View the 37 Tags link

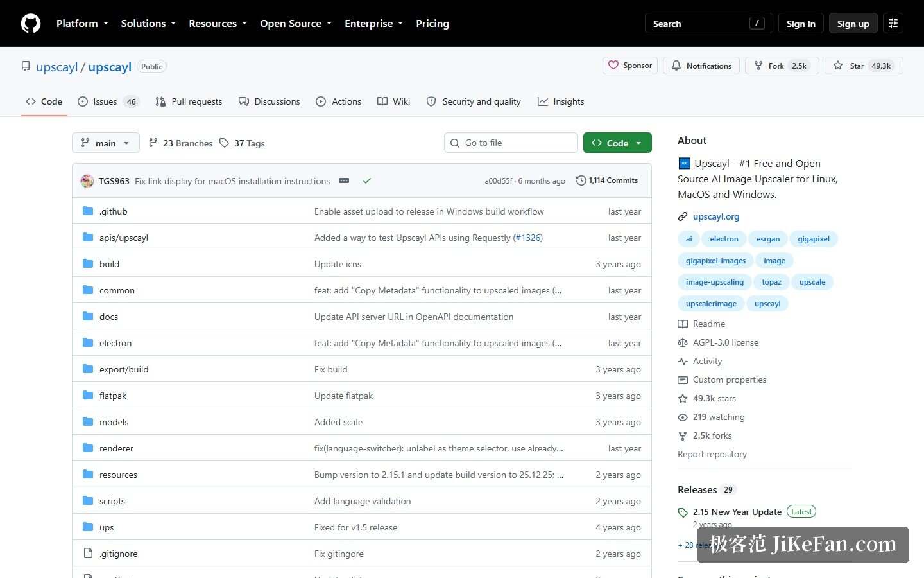coord(242,143)
